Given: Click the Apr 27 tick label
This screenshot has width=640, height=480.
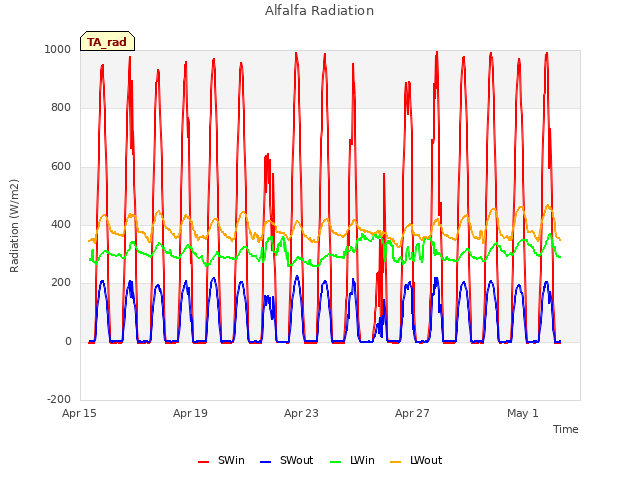Looking at the screenshot, I should (x=412, y=413).
